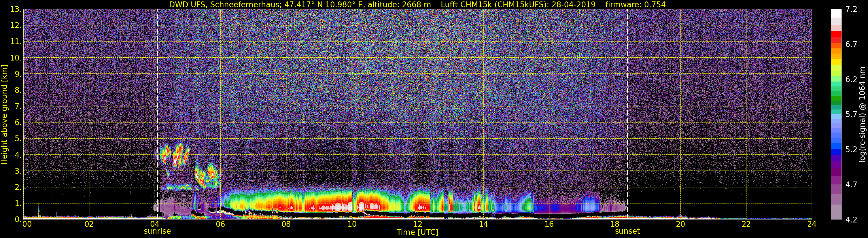Viewport: 868px width, 238px height.
Task: Click the '5.7' colorbar value
Action: click(851, 115)
